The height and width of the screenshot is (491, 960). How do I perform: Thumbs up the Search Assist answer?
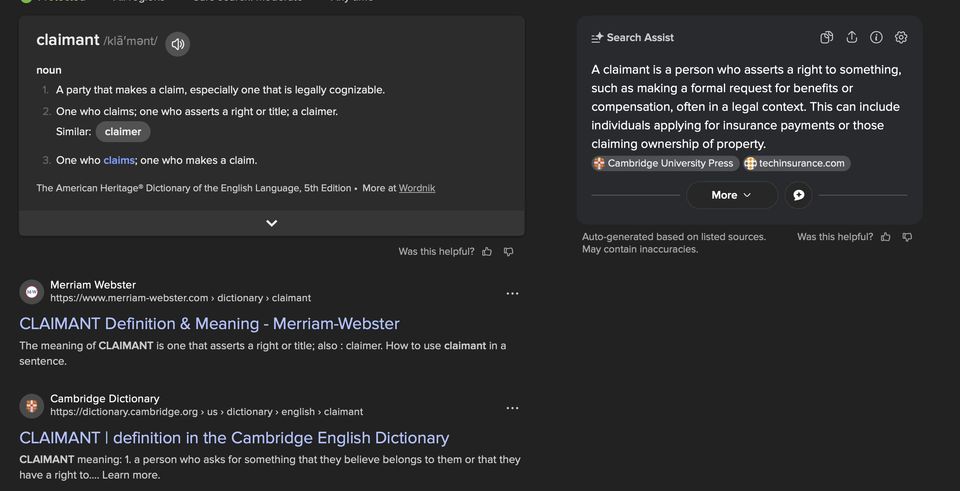tap(885, 237)
